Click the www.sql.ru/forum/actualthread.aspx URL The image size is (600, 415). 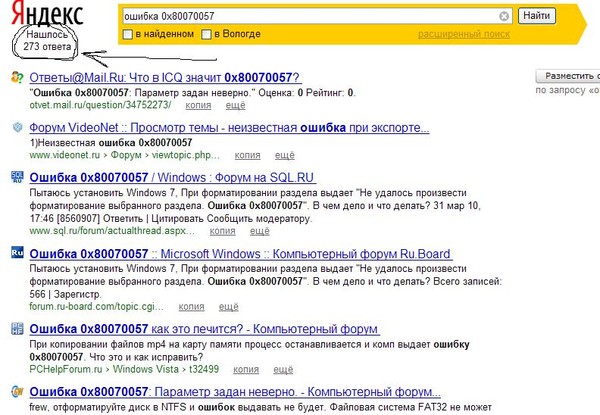[112, 231]
